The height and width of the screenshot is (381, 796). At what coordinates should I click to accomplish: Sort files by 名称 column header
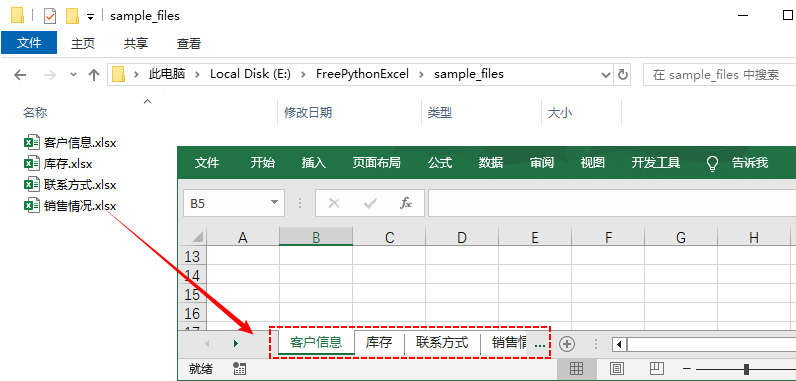(x=35, y=112)
